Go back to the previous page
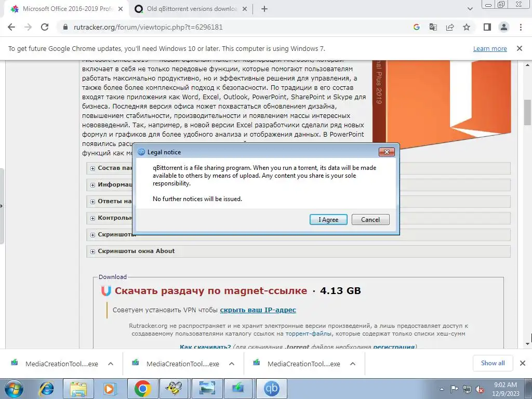 tap(11, 27)
